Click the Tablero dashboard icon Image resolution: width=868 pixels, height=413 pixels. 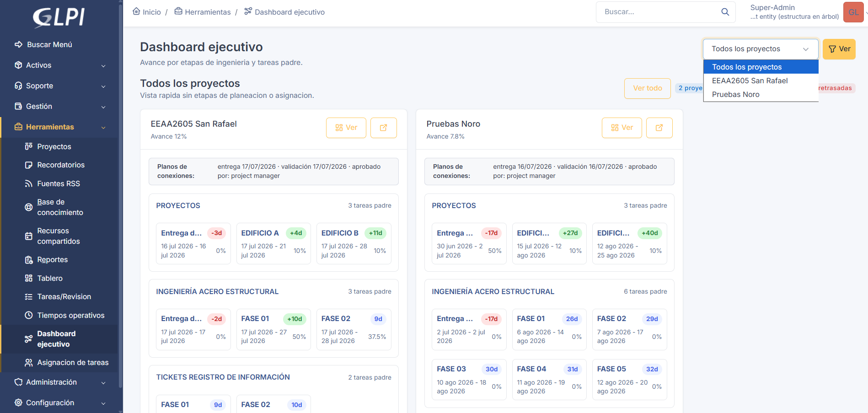(28, 278)
